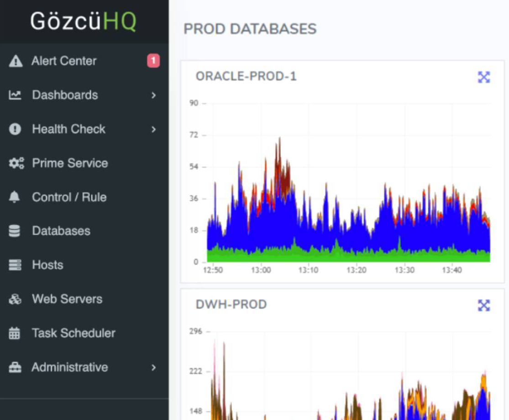Click the Task Scheduler calendar icon
509x420 pixels.
[x=14, y=333]
